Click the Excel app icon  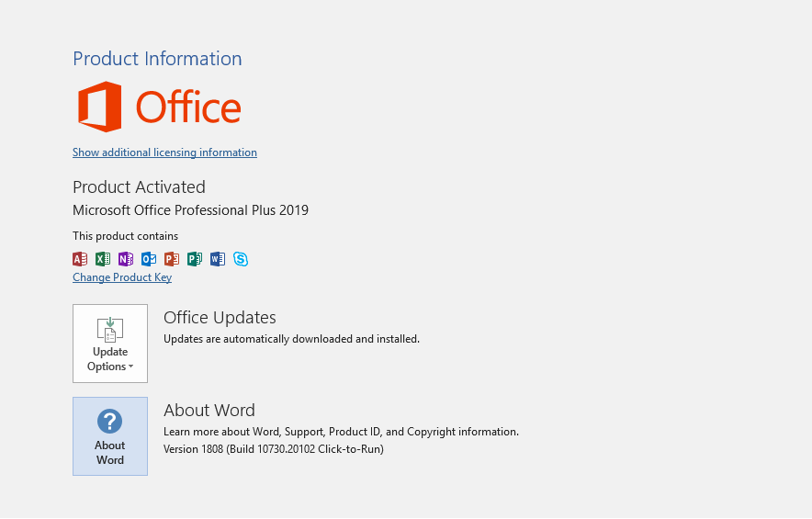[x=103, y=259]
